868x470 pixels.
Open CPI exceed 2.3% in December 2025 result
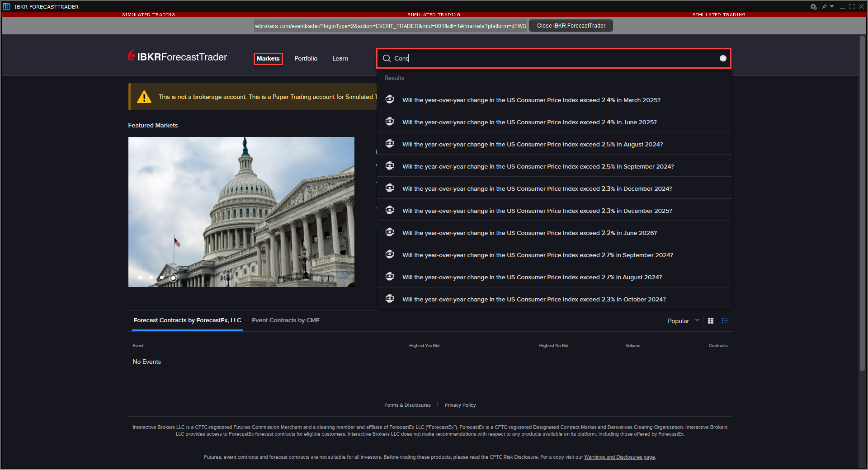[x=554, y=210]
